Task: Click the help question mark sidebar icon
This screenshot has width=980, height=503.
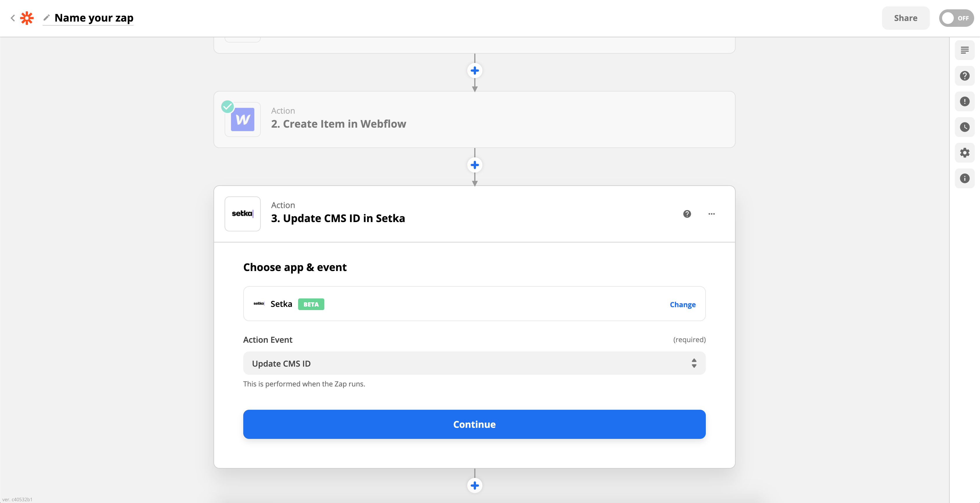Action: [x=965, y=75]
